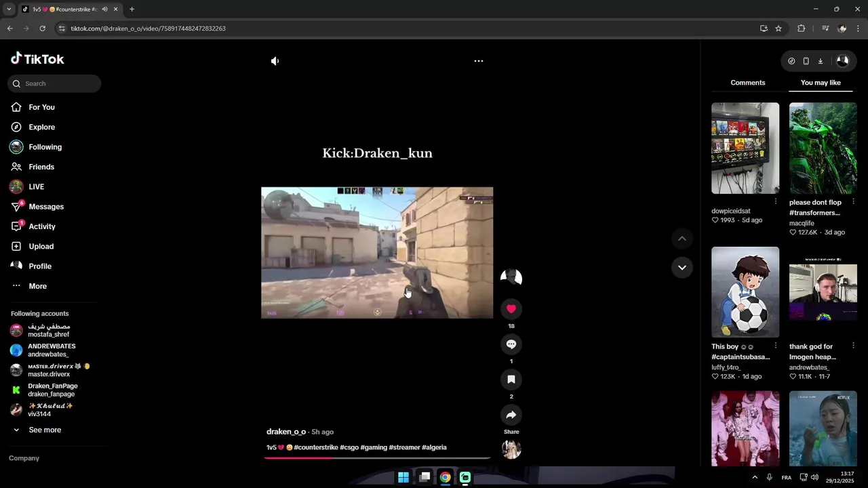
Task: Open the #algeria hashtag
Action: pyautogui.click(x=434, y=447)
